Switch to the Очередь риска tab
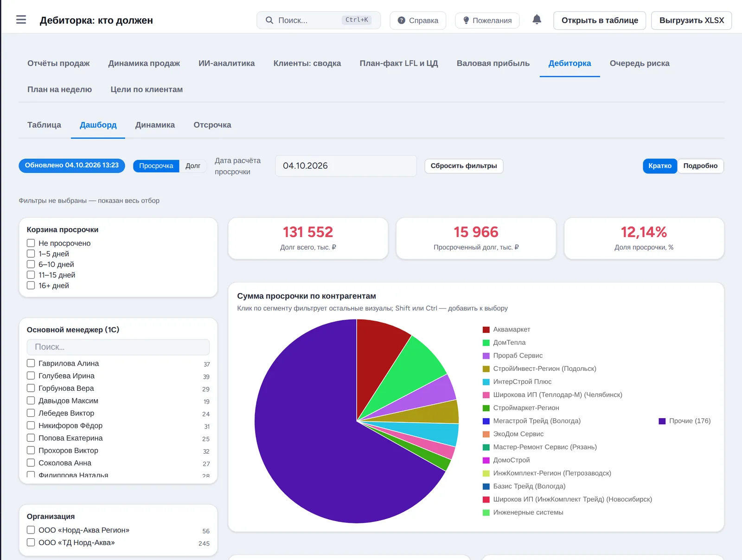Viewport: 742px width, 560px height. point(640,64)
